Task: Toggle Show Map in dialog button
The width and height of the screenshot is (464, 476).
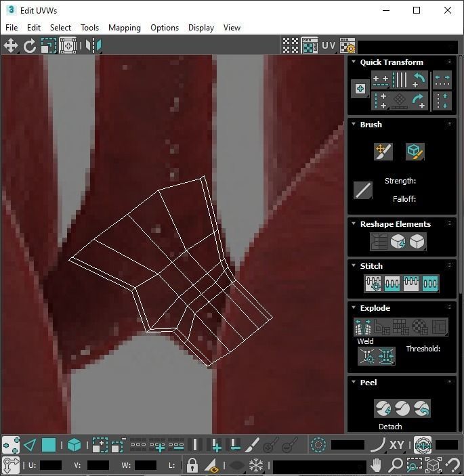Action: point(310,46)
